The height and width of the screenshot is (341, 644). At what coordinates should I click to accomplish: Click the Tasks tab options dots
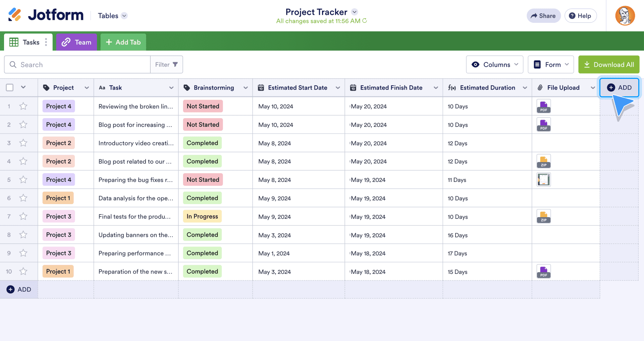point(46,42)
